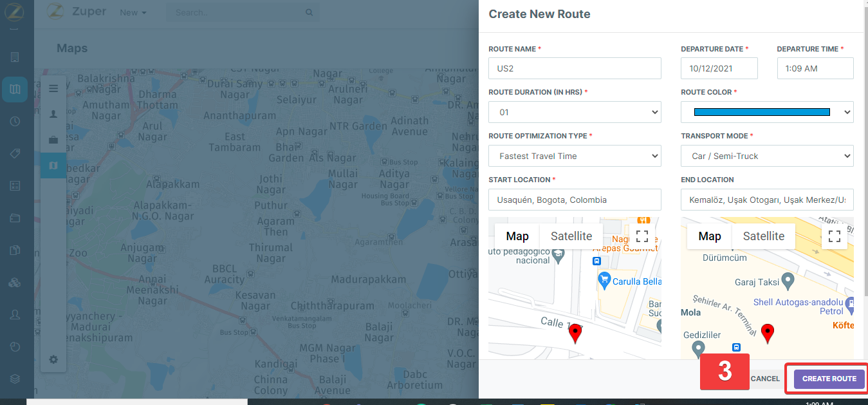Viewport: 868px width, 405px height.
Task: Click the search magnifier icon in top bar
Action: click(309, 12)
